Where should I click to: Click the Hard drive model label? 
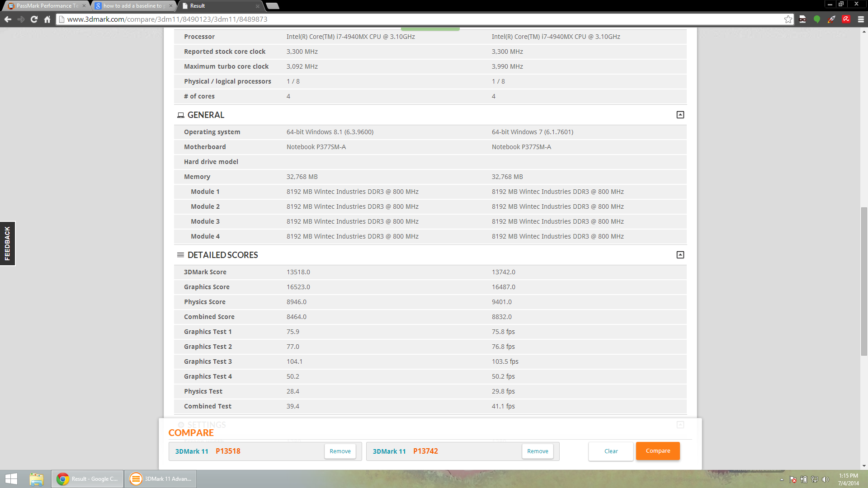(211, 162)
